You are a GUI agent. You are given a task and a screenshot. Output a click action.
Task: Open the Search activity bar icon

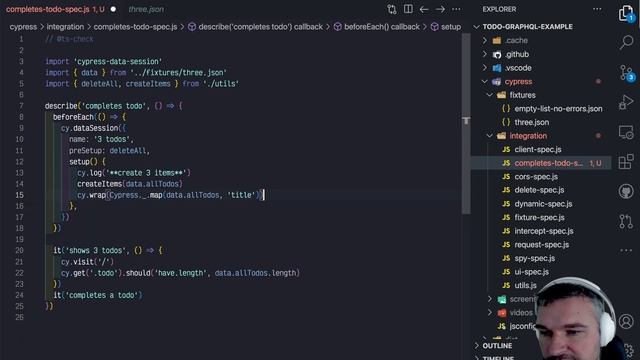626,42
